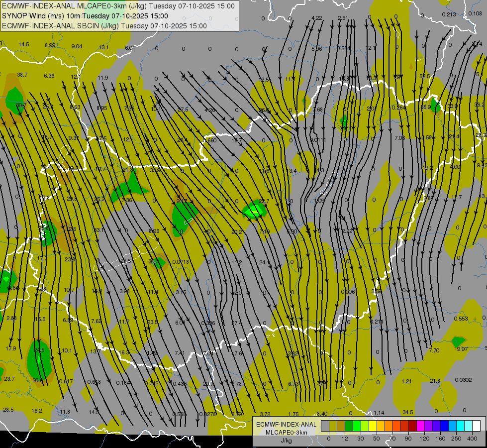487x448 pixels.
Task: Click the dark green swatch above 12
Action: (x=349, y=426)
